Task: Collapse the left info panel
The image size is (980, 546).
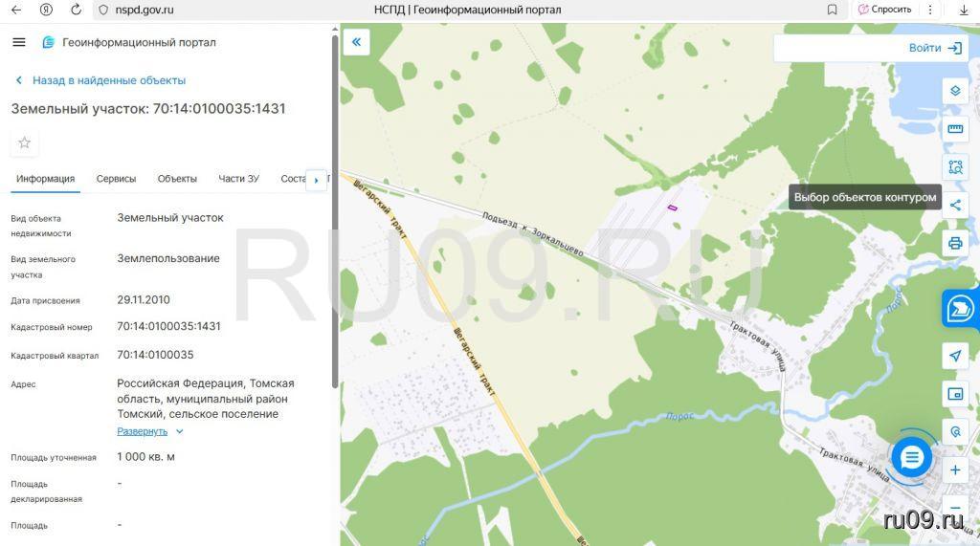Action: pos(356,42)
